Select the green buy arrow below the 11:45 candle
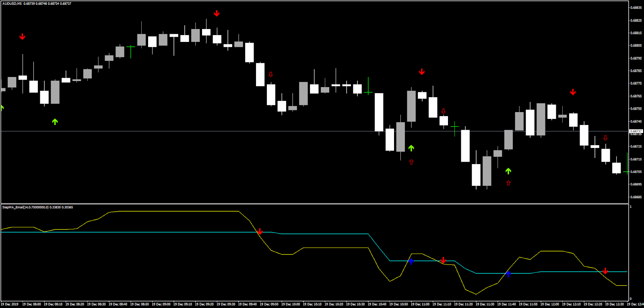 click(508, 171)
